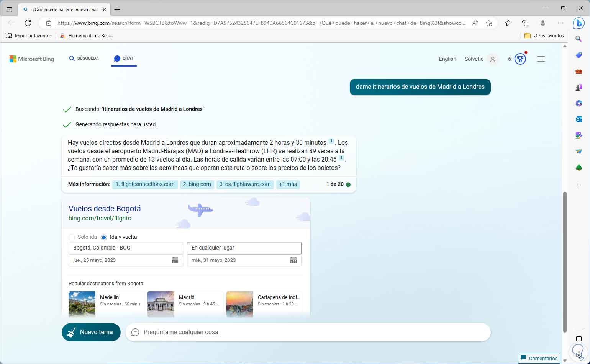This screenshot has width=590, height=364.
Task: Open the tab actions menu
Action: click(x=10, y=10)
